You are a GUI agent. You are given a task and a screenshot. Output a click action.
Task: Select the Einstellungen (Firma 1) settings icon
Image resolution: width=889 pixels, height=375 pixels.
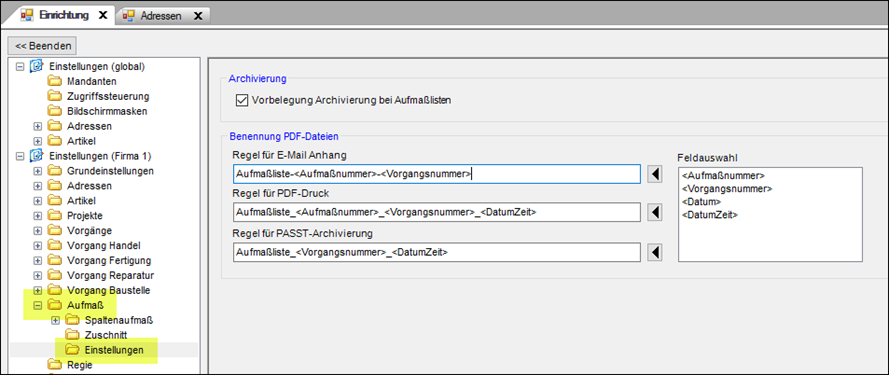[x=36, y=155]
